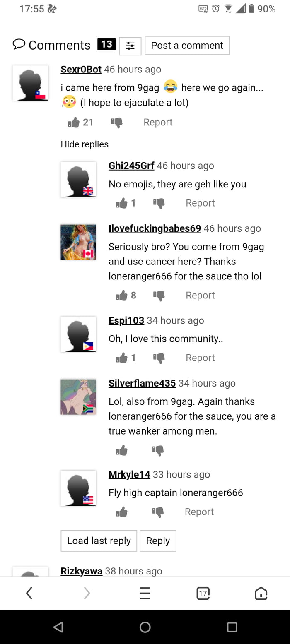This screenshot has height=644, width=290.
Task: Go to browser home icon
Action: 261,594
